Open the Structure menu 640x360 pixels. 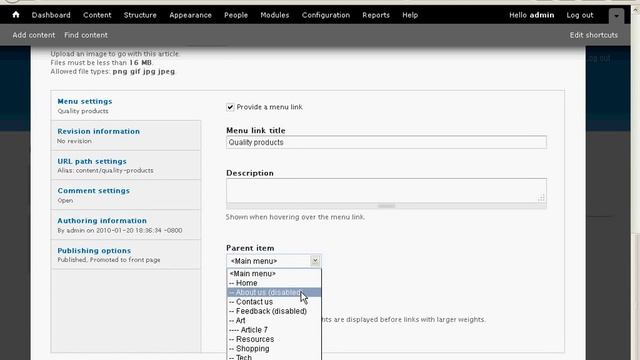point(140,15)
